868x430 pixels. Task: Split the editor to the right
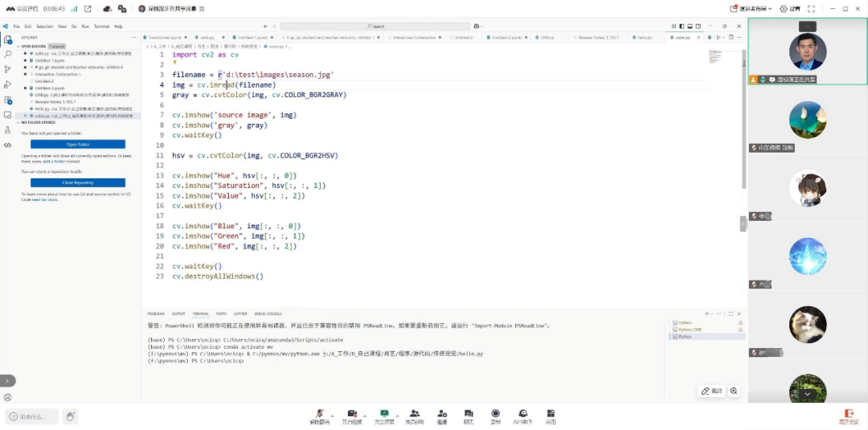click(x=731, y=38)
